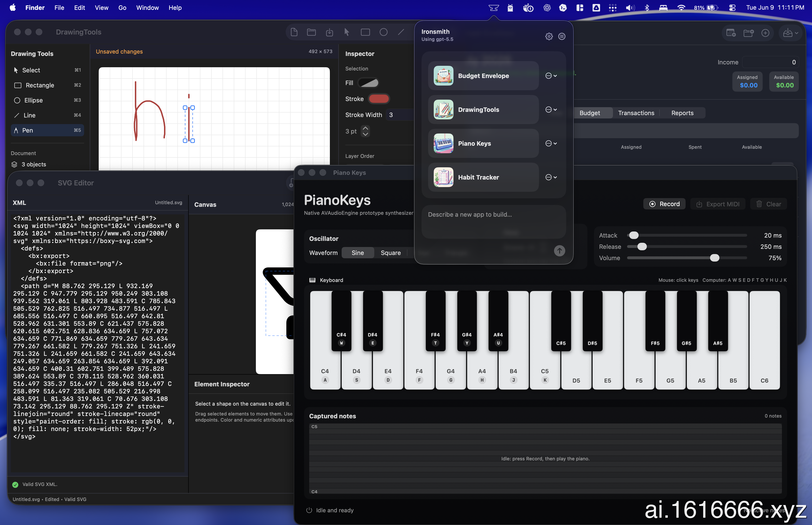The height and width of the screenshot is (525, 812).
Task: Click Ollama llama icon in menu bar
Action: 510,8
